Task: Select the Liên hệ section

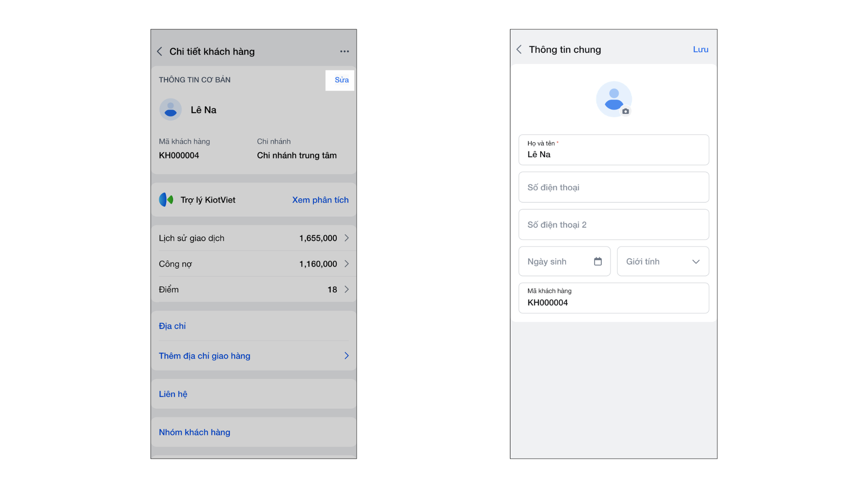Action: point(173,394)
